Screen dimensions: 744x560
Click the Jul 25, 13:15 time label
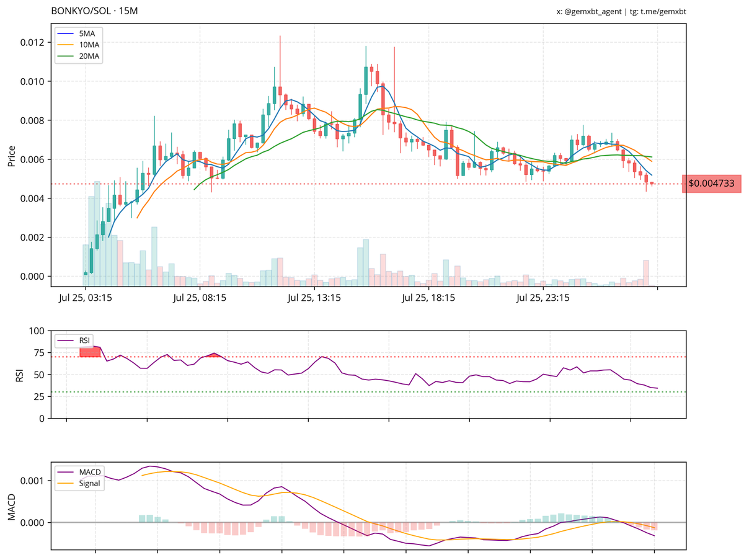[314, 298]
